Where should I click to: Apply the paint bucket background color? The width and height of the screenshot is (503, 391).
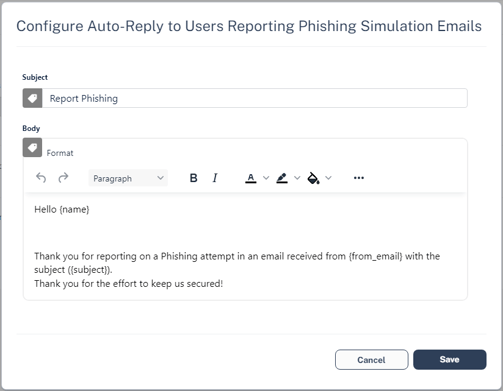(x=313, y=178)
